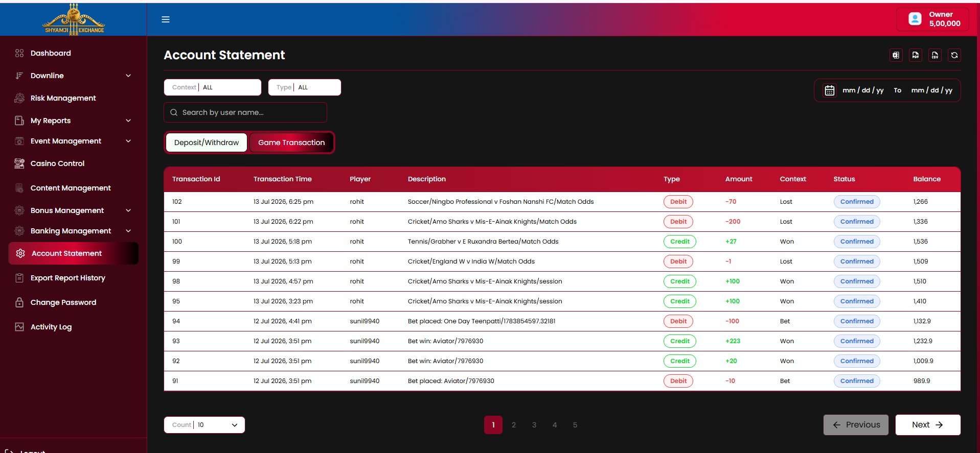Click the Risk Management sidebar icon
980x453 pixels.
(19, 98)
